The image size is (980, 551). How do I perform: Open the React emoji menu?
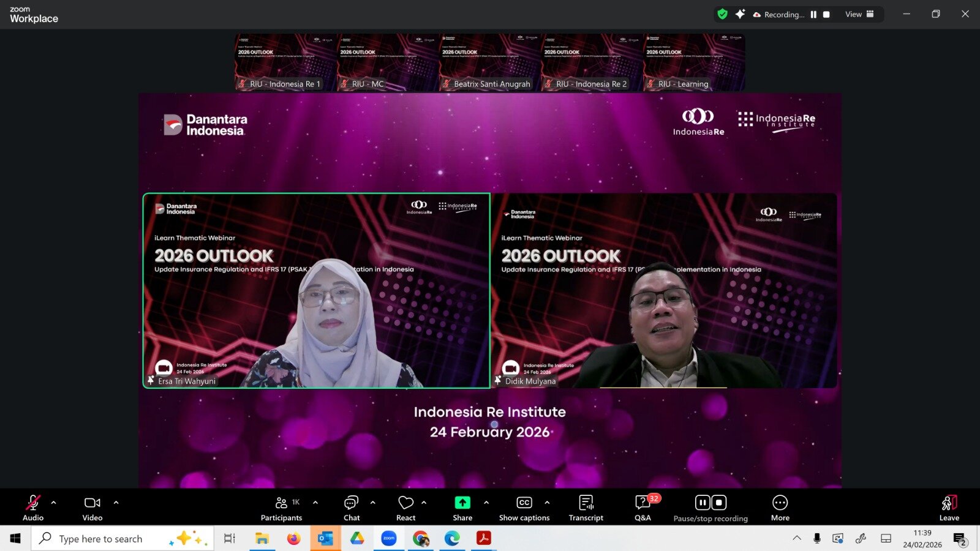(405, 508)
